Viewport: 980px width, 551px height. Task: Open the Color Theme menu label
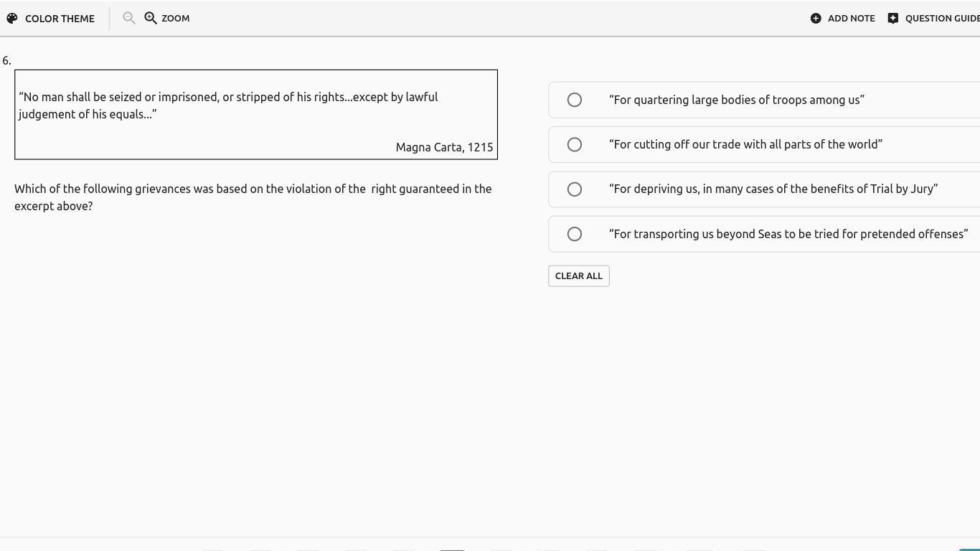click(x=60, y=19)
